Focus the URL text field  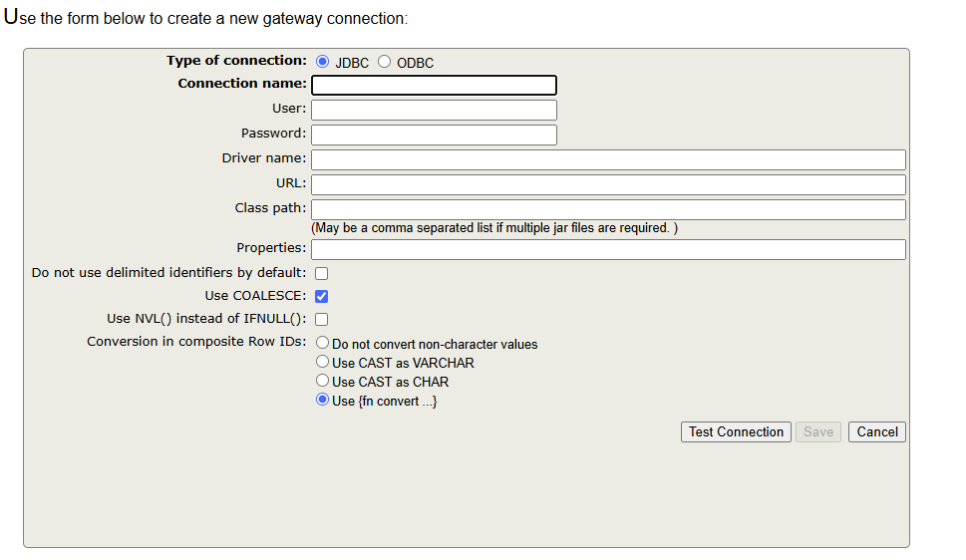[608, 184]
